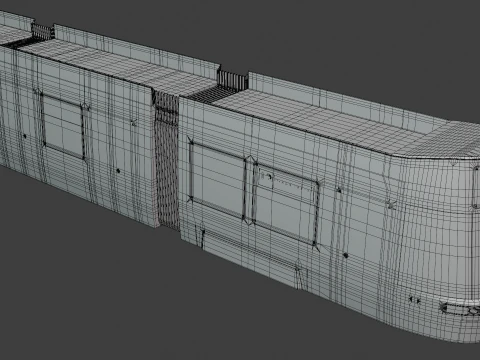Screen dimensions: 480x360
Task: Select the rear car's side window
Action: [63, 126]
